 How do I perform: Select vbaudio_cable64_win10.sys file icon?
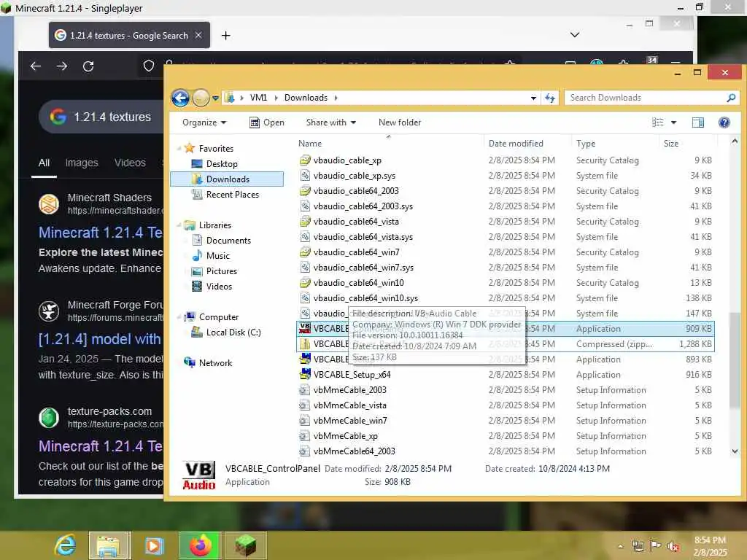pos(305,298)
